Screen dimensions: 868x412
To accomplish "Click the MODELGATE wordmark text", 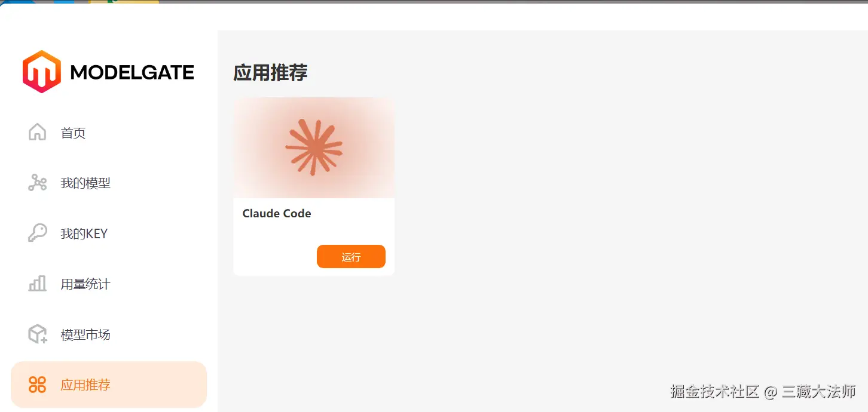I will click(132, 73).
